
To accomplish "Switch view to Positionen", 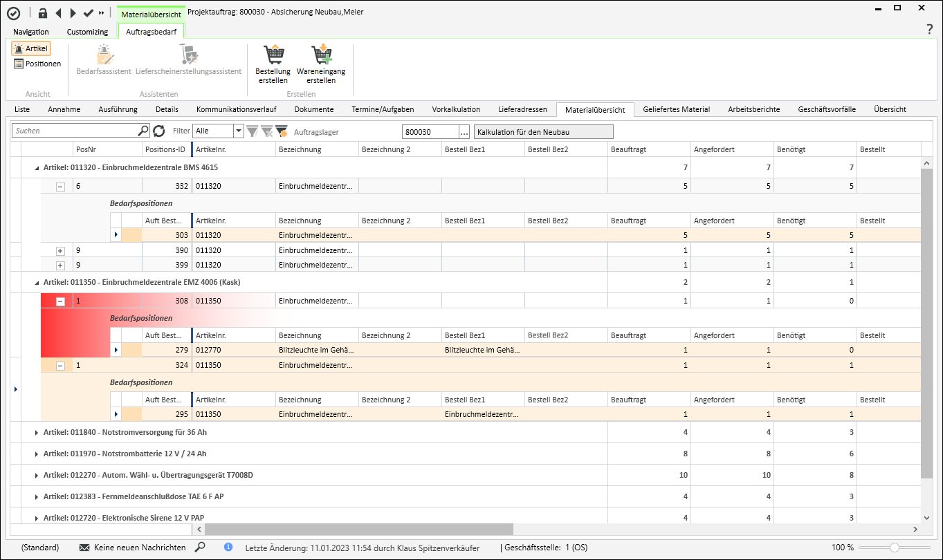I will pos(37,64).
